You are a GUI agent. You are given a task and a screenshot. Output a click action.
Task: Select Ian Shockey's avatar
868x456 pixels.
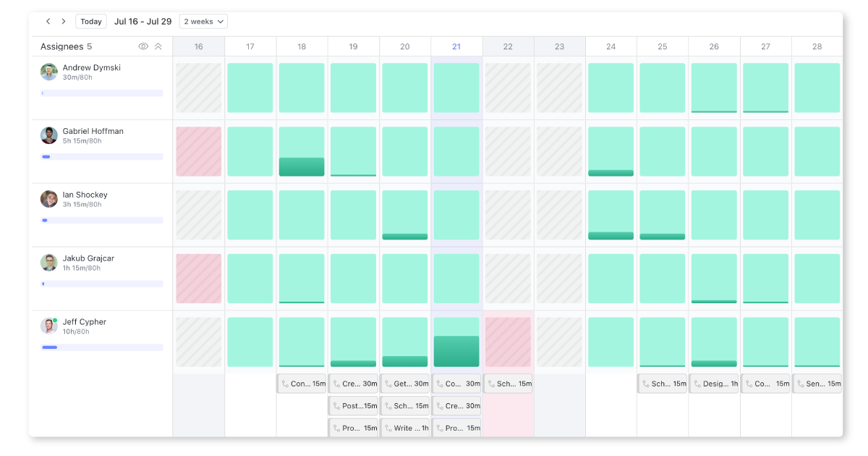49,199
